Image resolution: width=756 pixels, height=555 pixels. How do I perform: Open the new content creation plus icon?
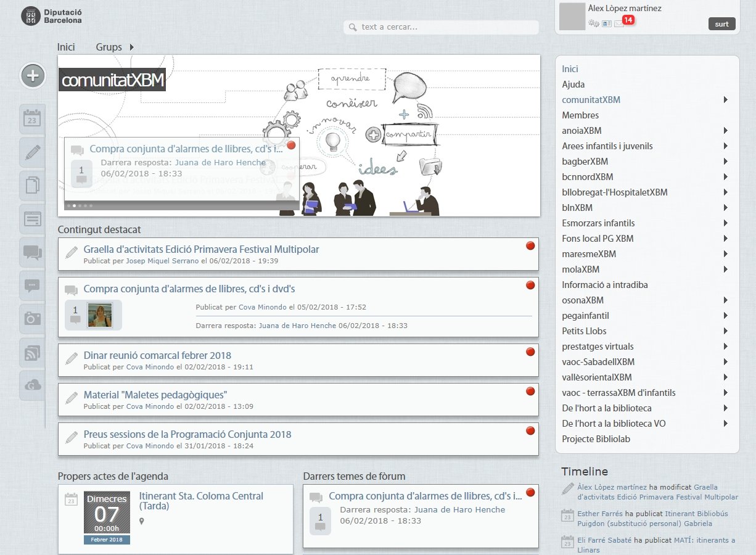(x=32, y=76)
